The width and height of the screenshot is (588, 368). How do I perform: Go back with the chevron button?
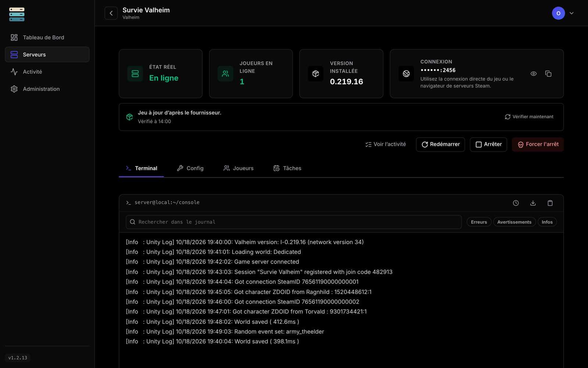111,13
